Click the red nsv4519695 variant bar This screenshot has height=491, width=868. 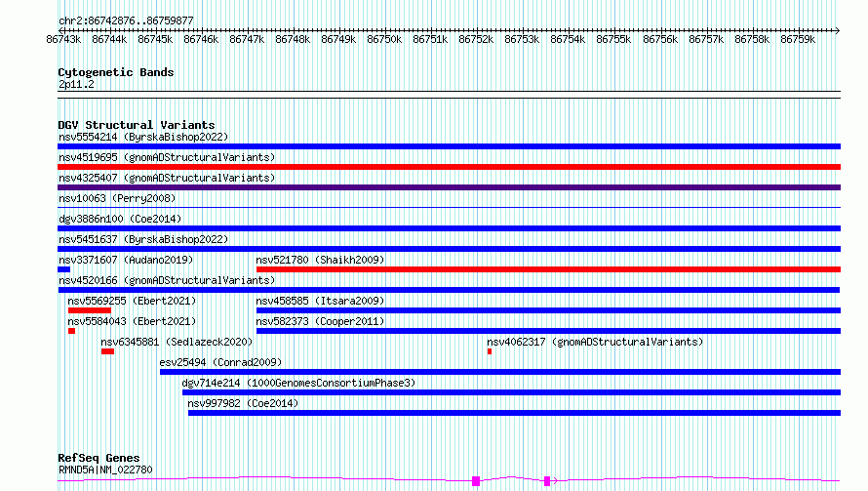pyautogui.click(x=449, y=167)
